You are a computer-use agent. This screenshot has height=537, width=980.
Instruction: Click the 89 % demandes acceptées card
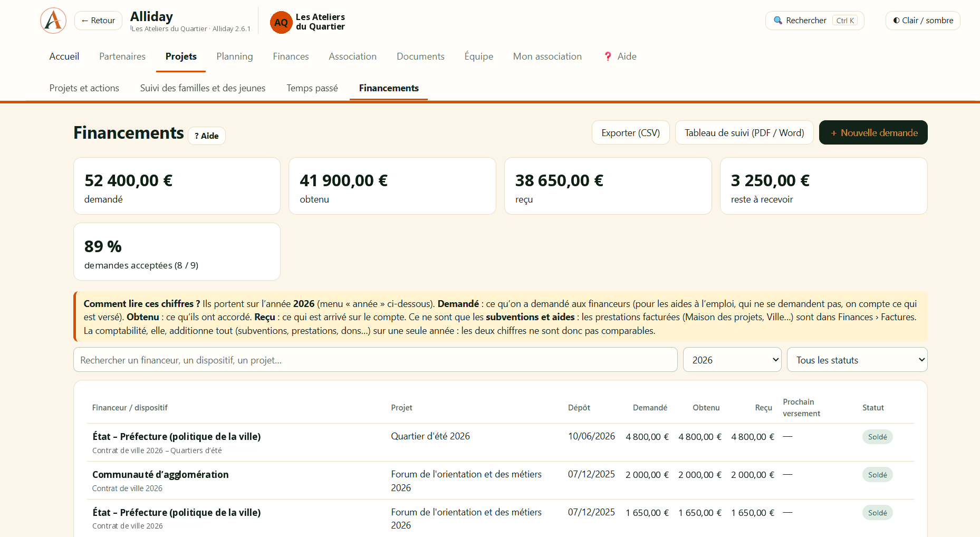177,252
